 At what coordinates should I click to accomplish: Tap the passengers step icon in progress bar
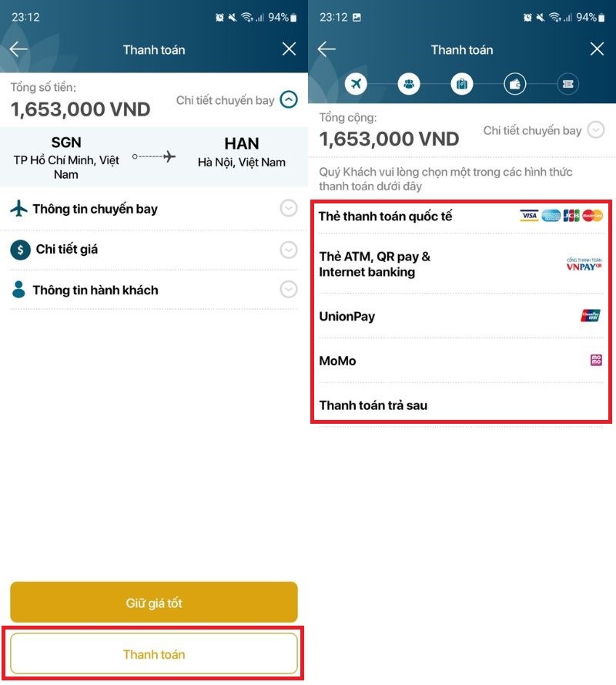tap(409, 83)
